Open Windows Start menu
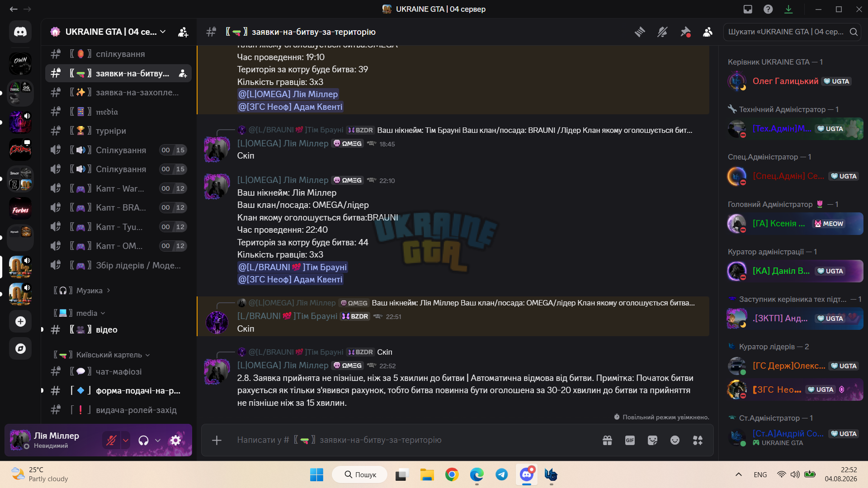 [317, 474]
